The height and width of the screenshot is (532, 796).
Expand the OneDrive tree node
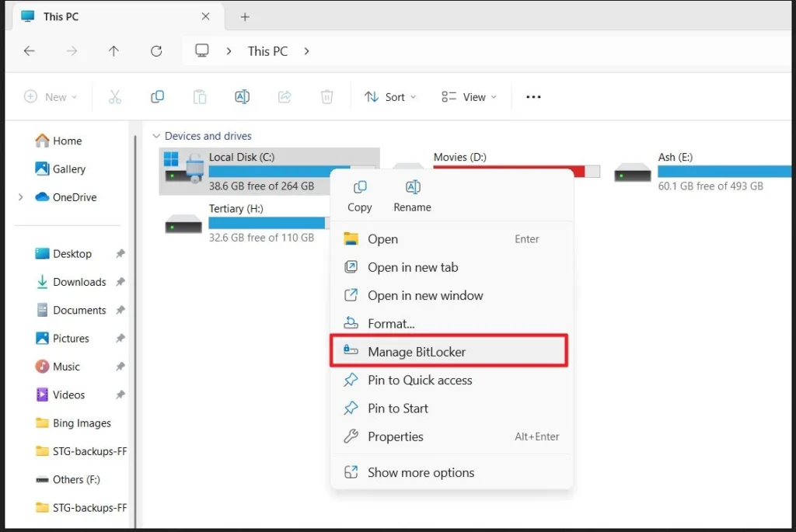click(21, 197)
